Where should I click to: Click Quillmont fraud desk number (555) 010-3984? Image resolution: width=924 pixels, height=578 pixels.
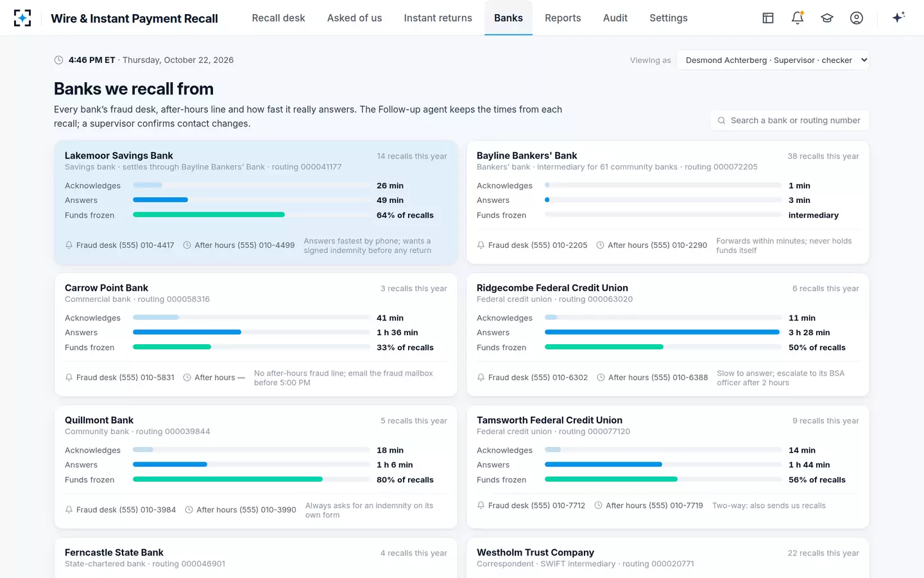coord(148,510)
